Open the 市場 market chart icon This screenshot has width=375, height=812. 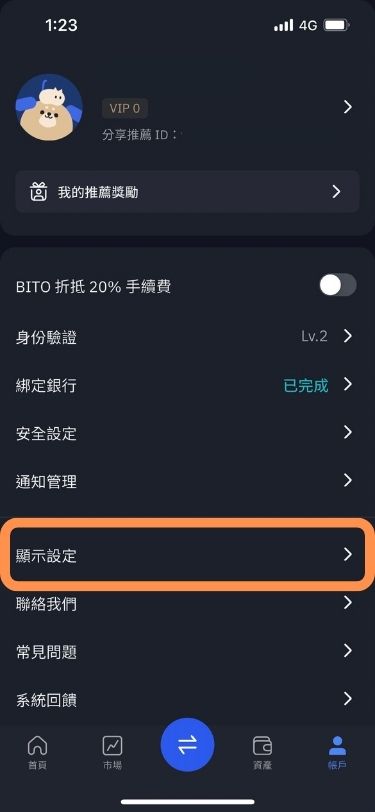coord(112,745)
